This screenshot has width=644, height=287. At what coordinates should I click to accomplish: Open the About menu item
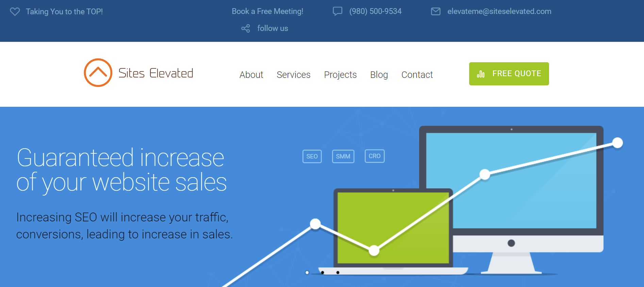tap(251, 74)
